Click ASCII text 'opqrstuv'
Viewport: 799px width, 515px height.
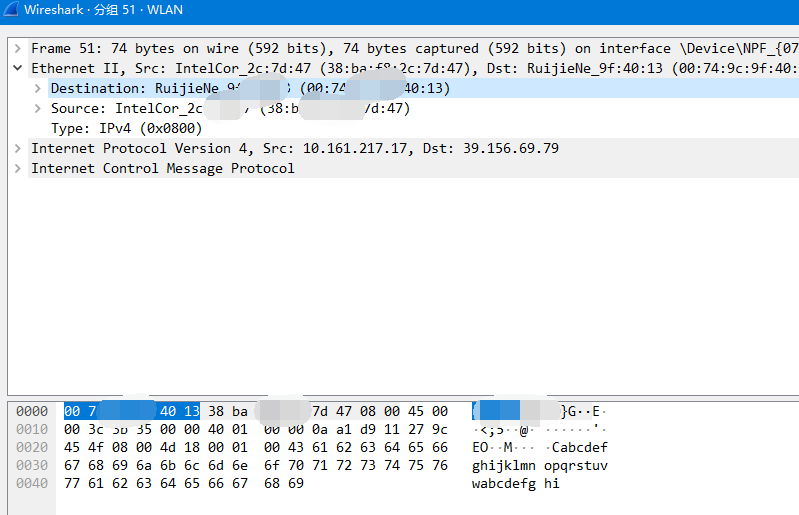pyautogui.click(x=576, y=466)
